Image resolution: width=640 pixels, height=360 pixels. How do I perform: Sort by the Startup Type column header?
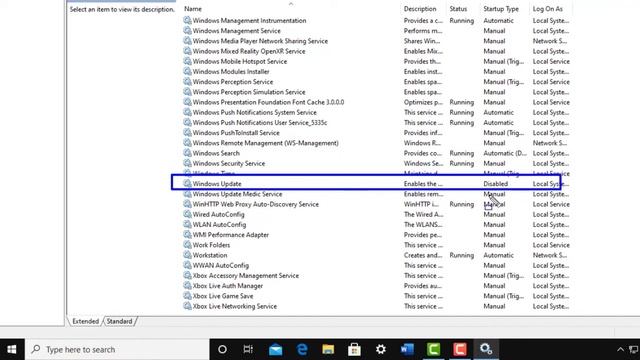(x=501, y=9)
